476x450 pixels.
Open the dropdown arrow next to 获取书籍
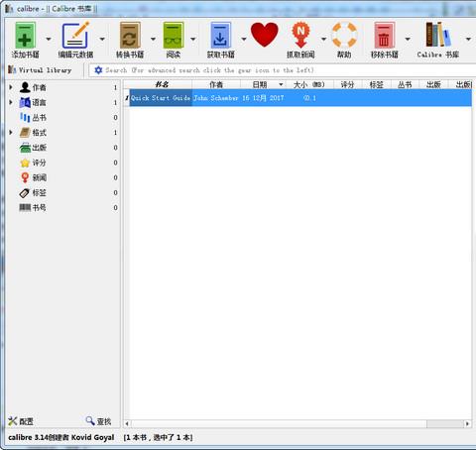point(244,39)
